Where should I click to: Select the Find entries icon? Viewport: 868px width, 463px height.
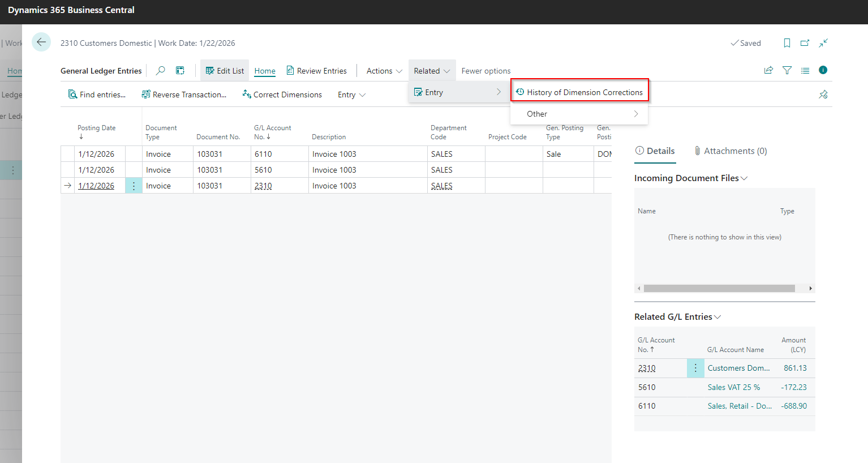click(x=97, y=94)
